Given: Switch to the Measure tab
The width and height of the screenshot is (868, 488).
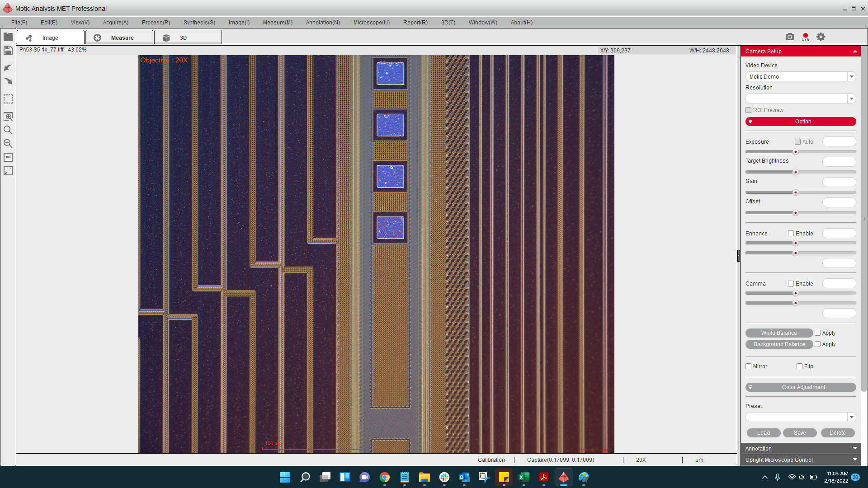Looking at the screenshot, I should (119, 38).
